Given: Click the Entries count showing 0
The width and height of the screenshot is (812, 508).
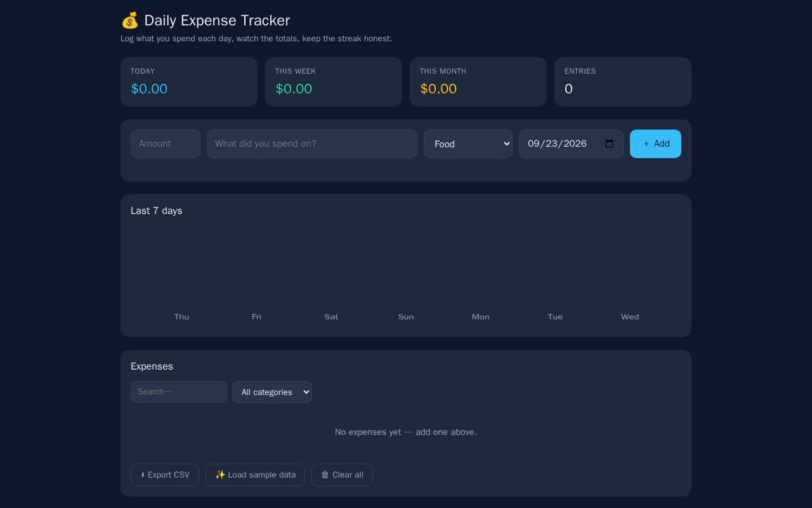Looking at the screenshot, I should pyautogui.click(x=568, y=89).
